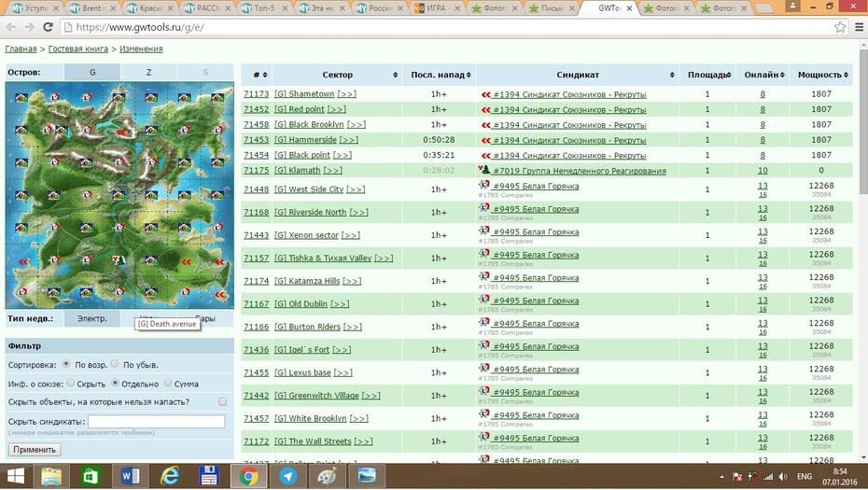The width and height of the screenshot is (868, 490).
Task: Focus the 'Скрыть синдикаты' input field
Action: coord(157,421)
